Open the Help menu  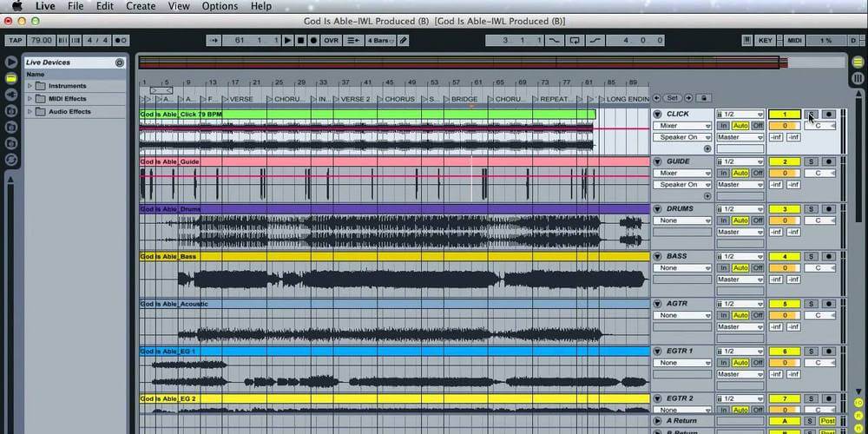[x=260, y=6]
